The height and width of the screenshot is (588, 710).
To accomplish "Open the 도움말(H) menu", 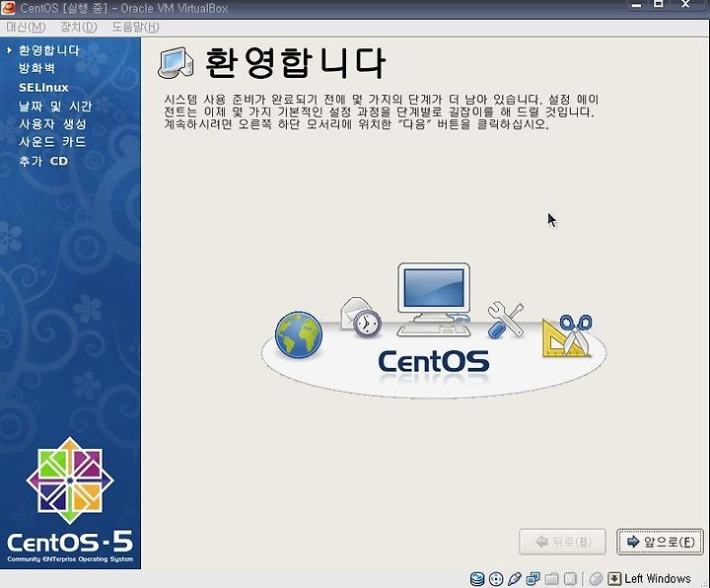I will (135, 28).
